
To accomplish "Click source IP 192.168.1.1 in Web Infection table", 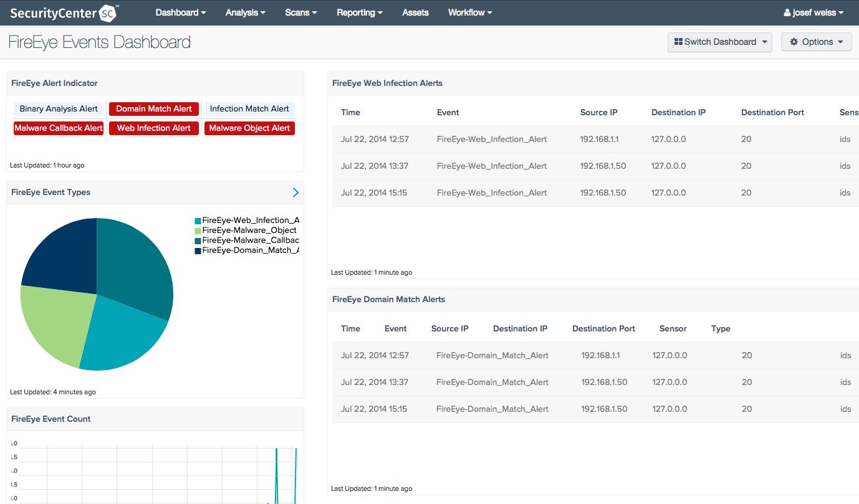I will coord(599,140).
